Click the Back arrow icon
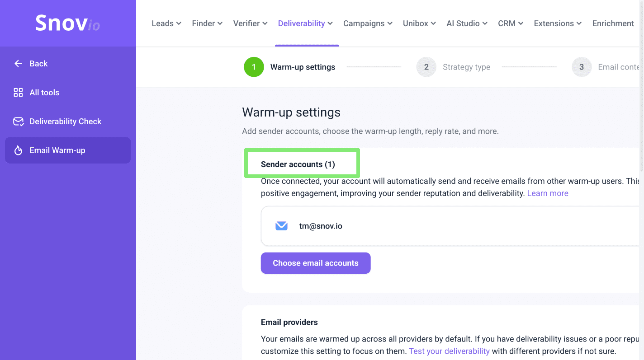The height and width of the screenshot is (360, 644). [18, 64]
